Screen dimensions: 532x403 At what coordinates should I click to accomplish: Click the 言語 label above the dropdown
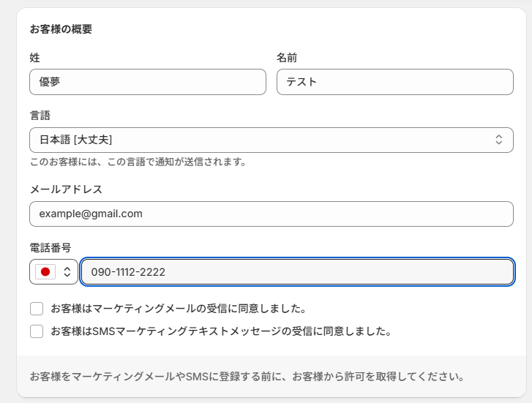click(40, 116)
